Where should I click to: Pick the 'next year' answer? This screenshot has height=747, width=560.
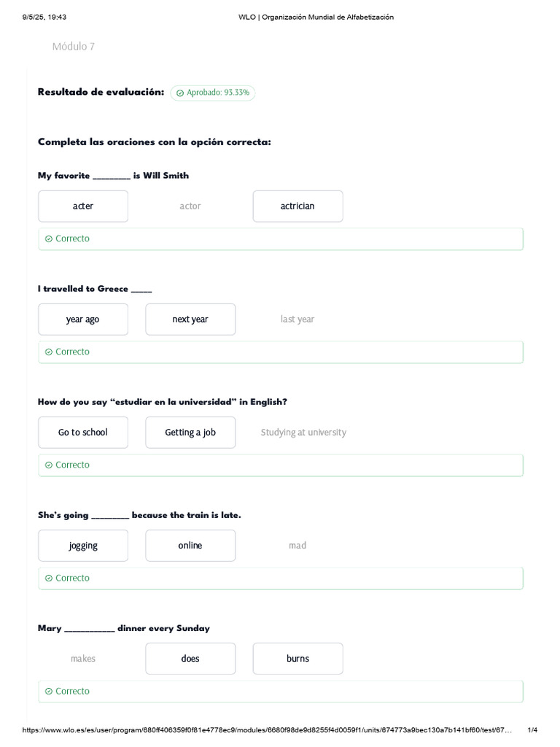tap(190, 320)
